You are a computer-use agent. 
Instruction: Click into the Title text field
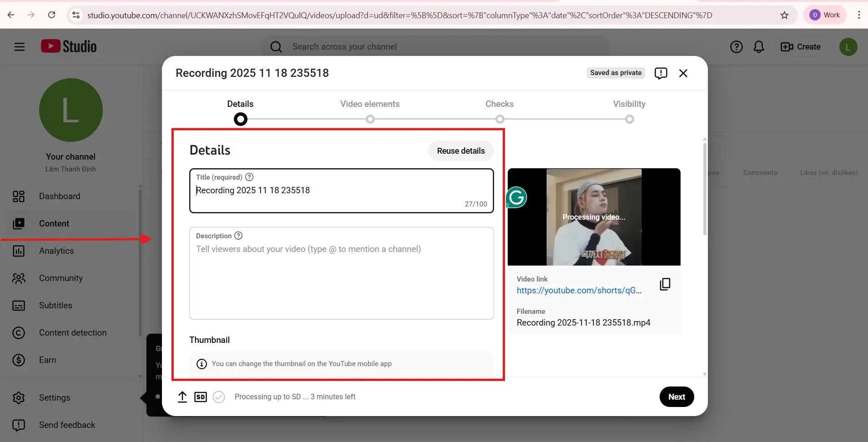click(x=341, y=191)
